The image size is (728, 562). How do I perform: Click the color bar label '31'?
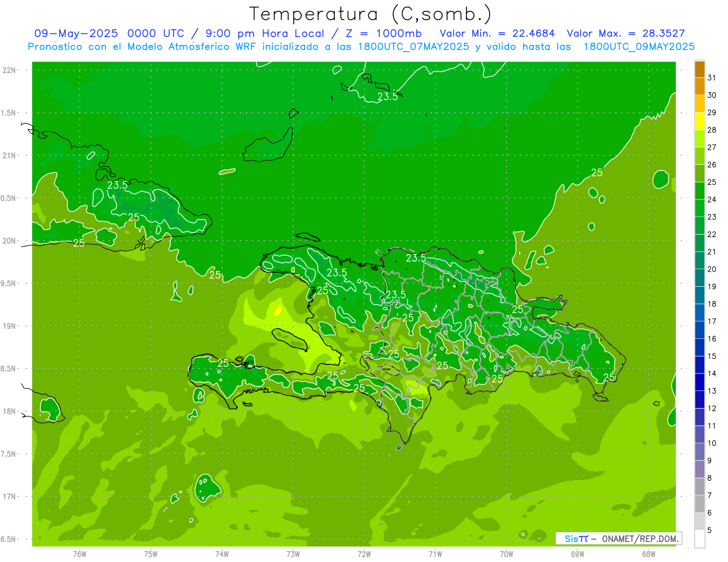pyautogui.click(x=712, y=78)
